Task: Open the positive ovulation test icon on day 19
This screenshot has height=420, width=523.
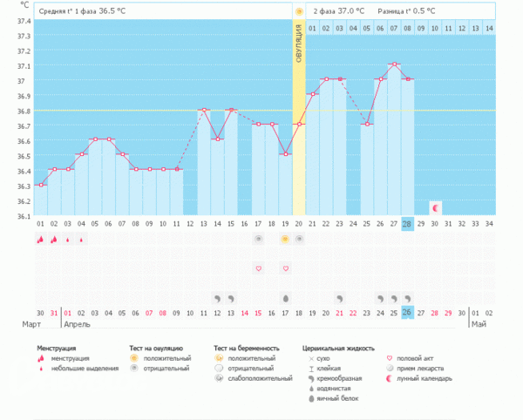Action: point(285,239)
